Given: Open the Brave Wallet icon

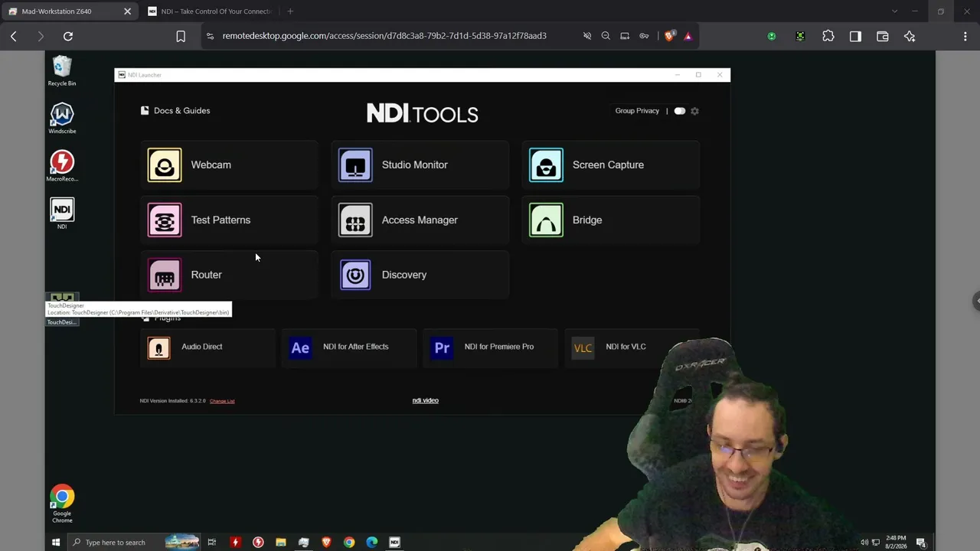Looking at the screenshot, I should [883, 36].
